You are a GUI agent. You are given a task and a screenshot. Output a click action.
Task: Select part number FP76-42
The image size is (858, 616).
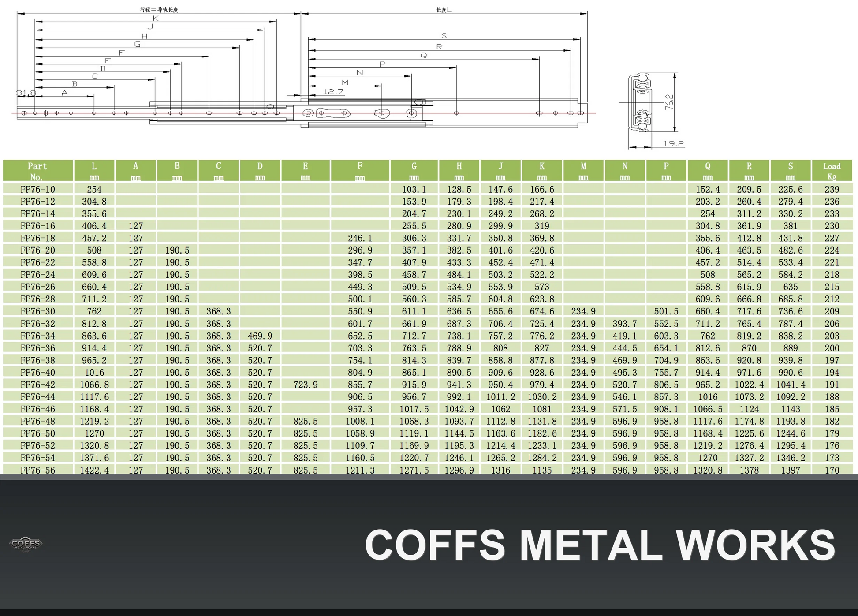[37, 385]
